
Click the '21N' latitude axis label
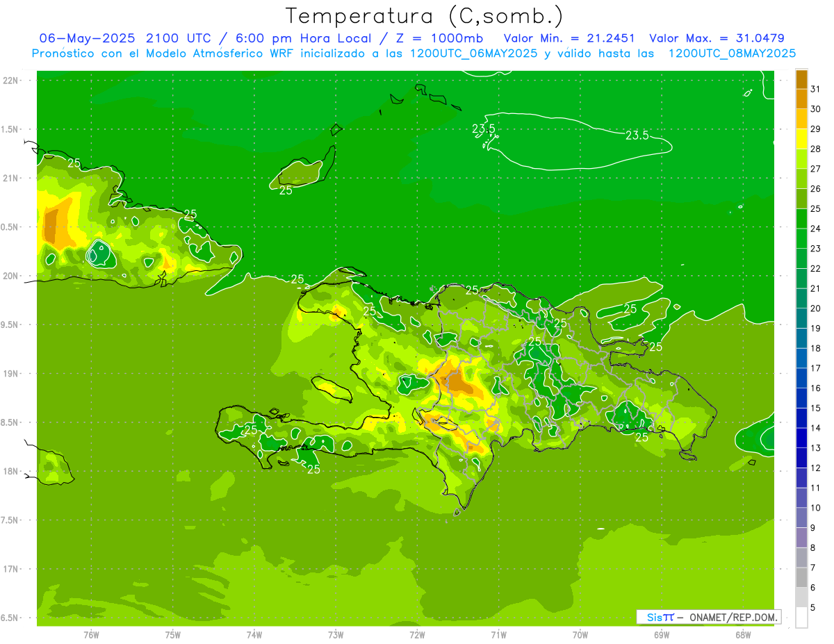click(x=12, y=178)
